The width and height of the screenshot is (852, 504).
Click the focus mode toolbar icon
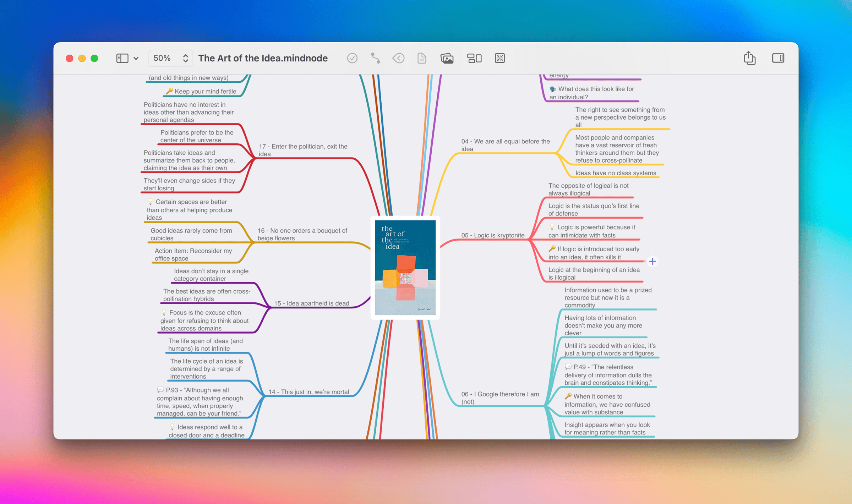tap(500, 58)
